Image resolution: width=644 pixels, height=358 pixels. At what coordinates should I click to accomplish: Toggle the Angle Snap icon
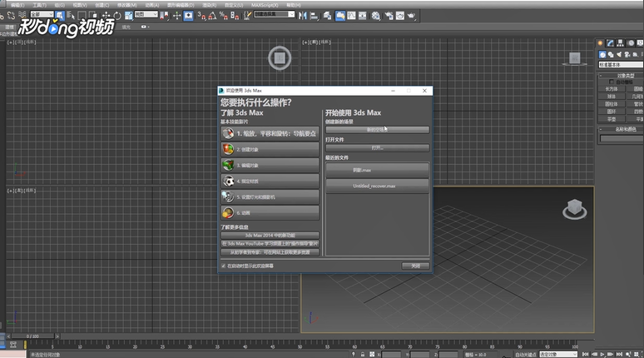(x=212, y=16)
